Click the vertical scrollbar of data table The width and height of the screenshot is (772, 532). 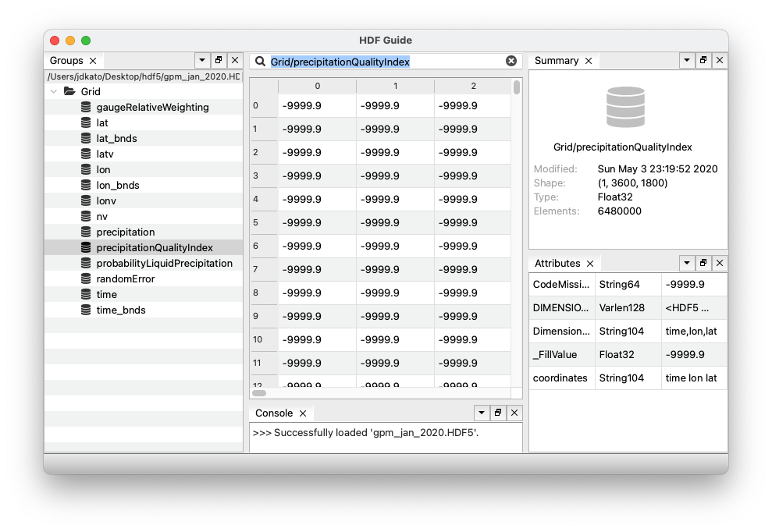517,234
